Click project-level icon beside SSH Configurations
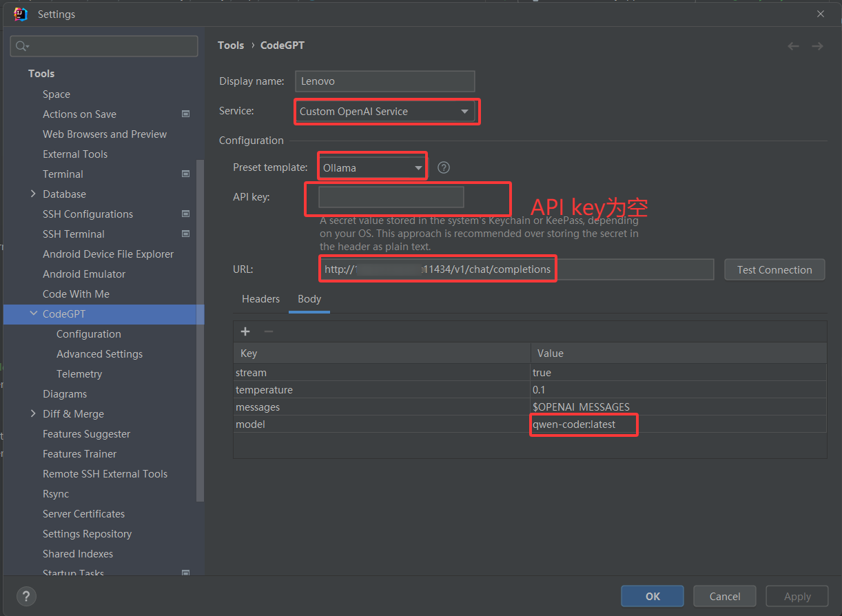 point(185,214)
